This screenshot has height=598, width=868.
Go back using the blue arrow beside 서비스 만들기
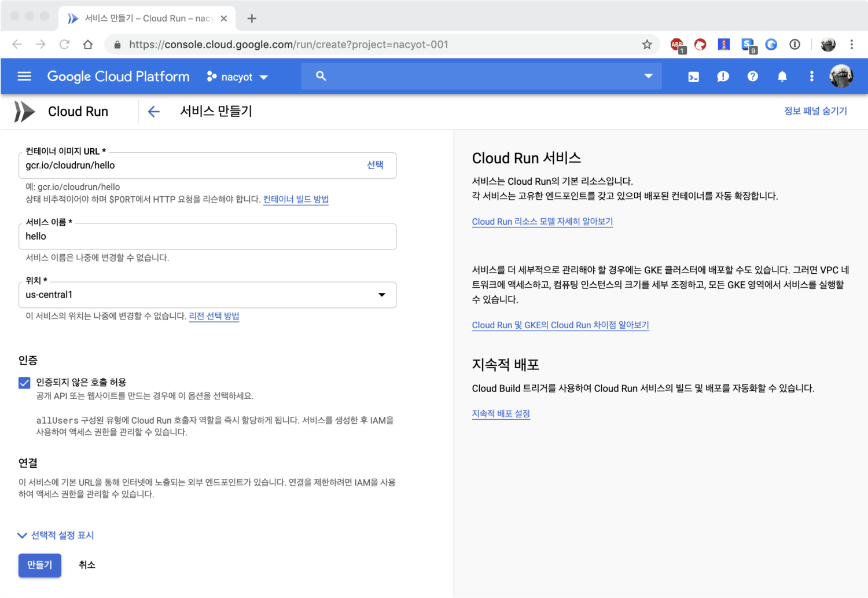pyautogui.click(x=153, y=112)
